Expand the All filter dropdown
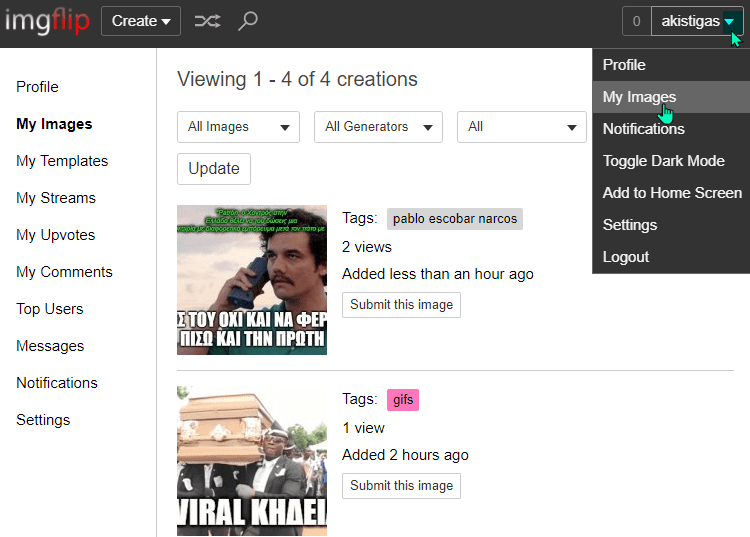 click(x=522, y=127)
